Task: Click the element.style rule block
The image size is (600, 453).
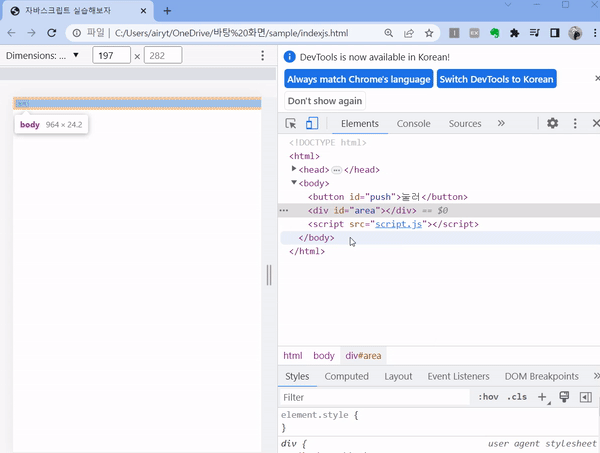Action: [x=439, y=421]
